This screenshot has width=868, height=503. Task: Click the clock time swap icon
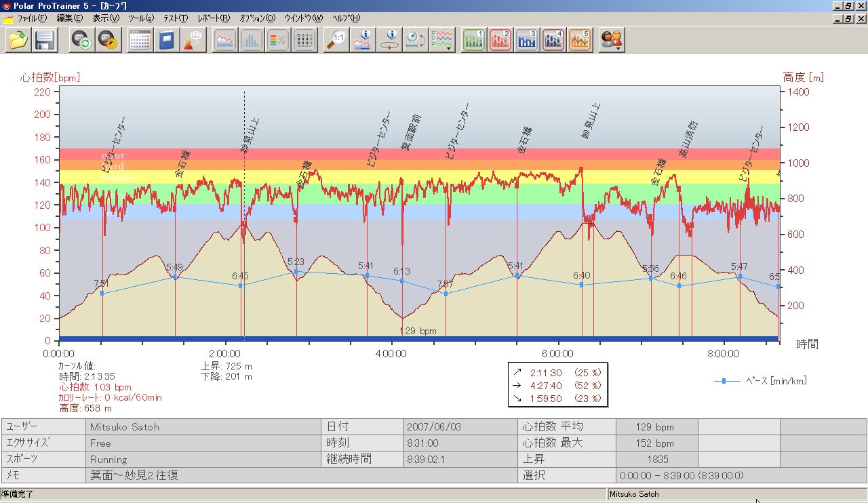pos(416,40)
